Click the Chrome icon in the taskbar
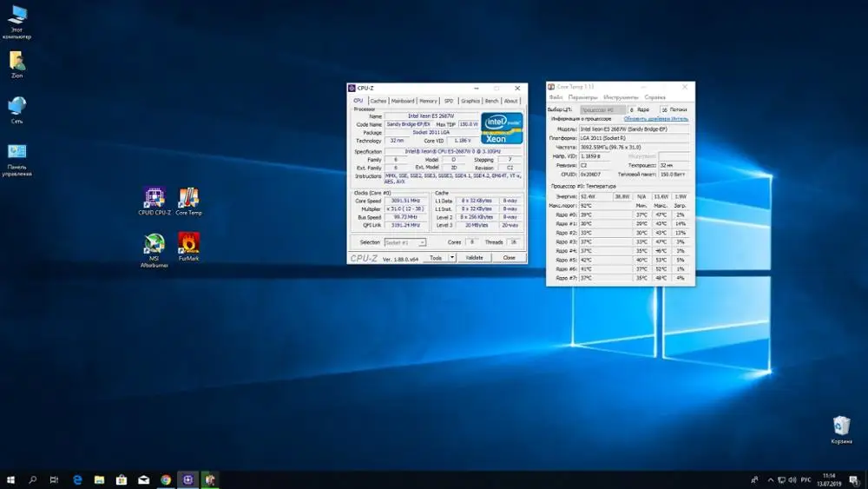Viewport: 868px width, 489px height. click(x=166, y=479)
